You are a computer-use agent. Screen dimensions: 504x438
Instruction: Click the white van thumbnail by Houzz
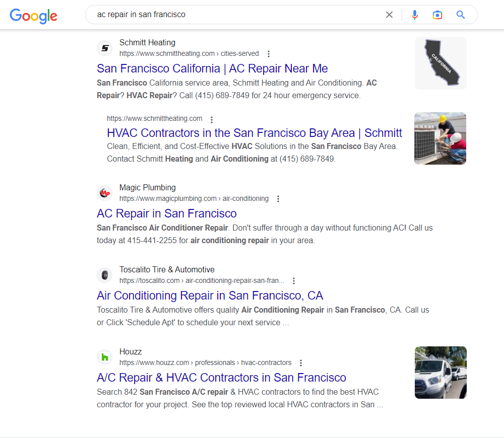tap(440, 373)
